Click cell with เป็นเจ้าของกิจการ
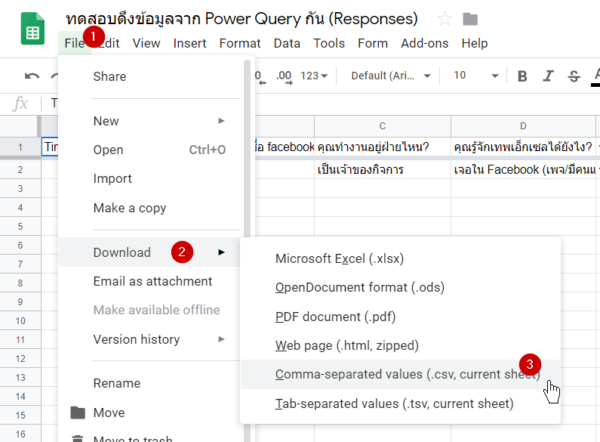 click(x=382, y=170)
